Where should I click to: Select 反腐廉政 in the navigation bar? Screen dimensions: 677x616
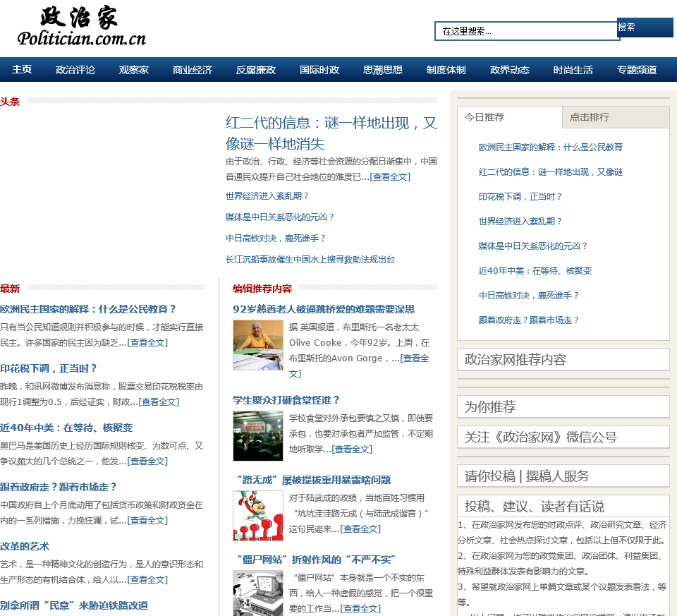click(x=256, y=70)
